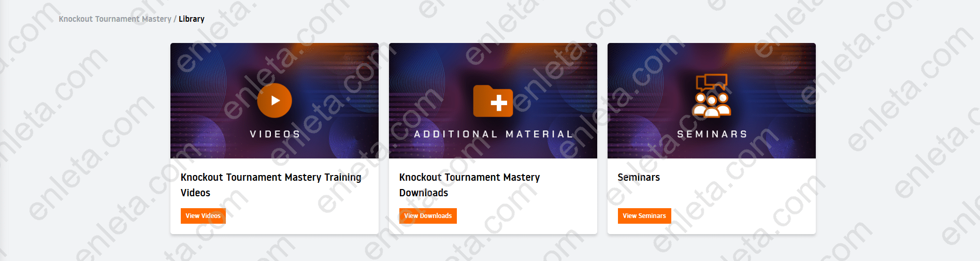Go to Knockout Tournament Mastery breadcrumb link

click(115, 19)
